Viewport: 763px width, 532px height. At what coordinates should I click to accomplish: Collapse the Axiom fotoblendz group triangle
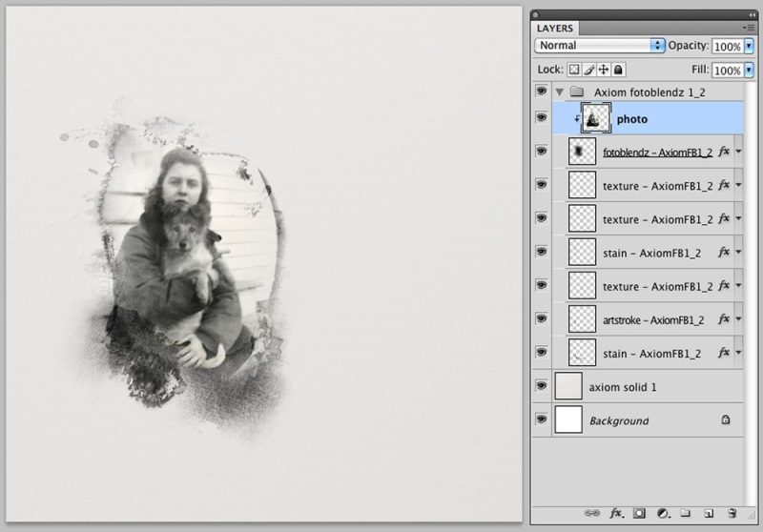coord(560,92)
